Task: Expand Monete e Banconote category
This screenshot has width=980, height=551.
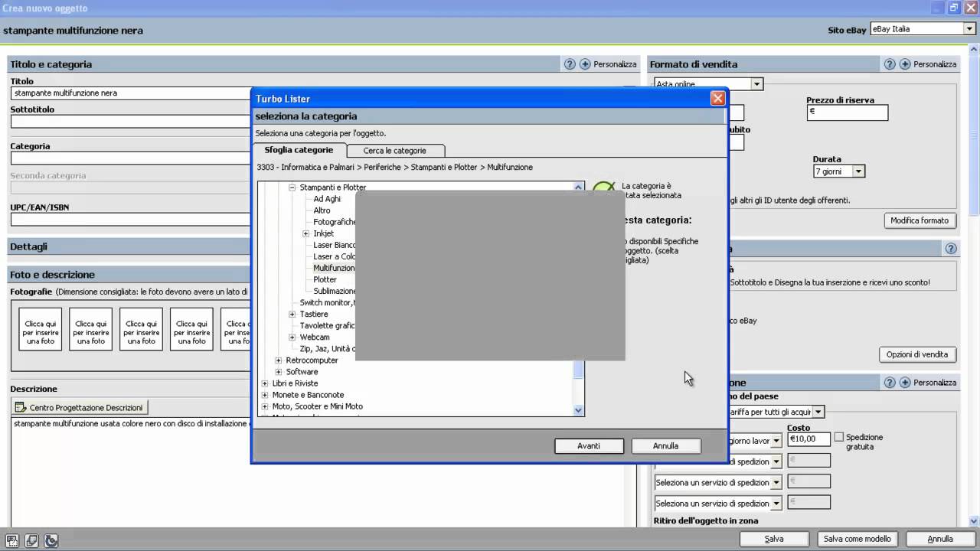Action: (265, 395)
